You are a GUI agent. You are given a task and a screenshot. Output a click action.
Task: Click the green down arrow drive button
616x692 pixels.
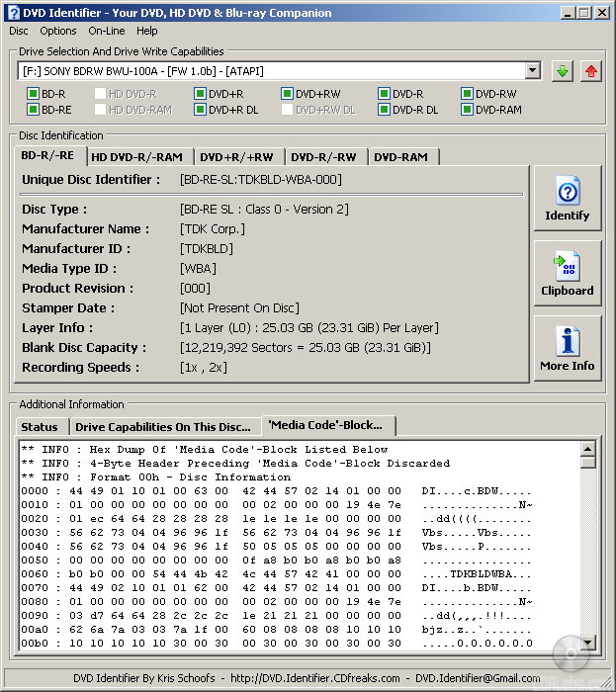562,71
